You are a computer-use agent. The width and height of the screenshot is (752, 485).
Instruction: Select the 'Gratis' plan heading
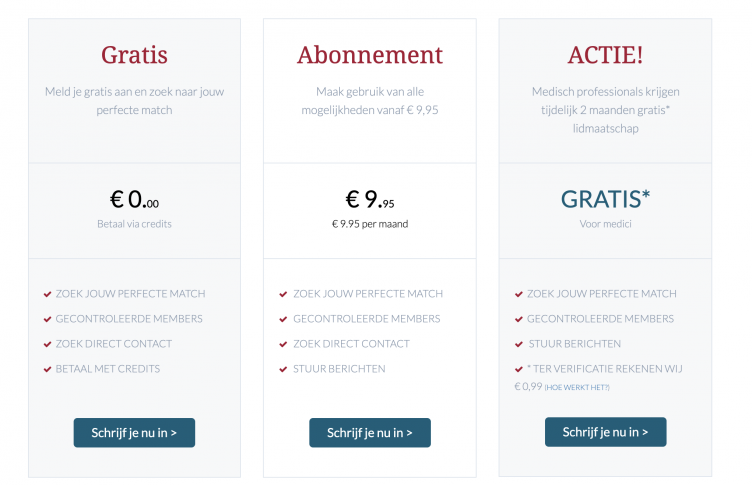click(x=134, y=54)
